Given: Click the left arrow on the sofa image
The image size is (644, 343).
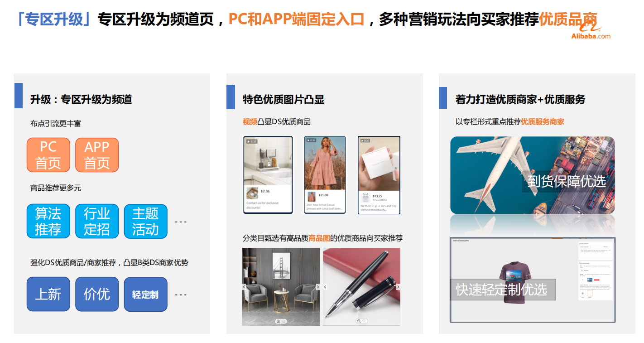Looking at the screenshot, I should [x=244, y=287].
